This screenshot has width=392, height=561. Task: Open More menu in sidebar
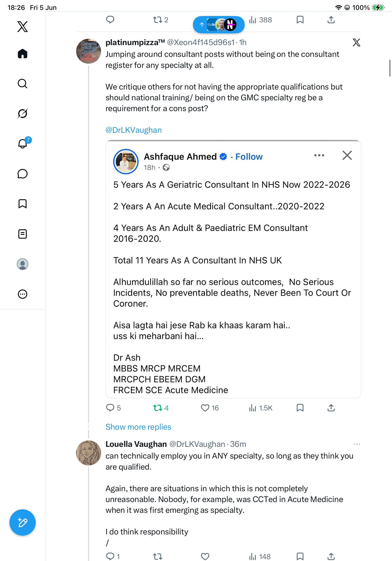(x=23, y=294)
